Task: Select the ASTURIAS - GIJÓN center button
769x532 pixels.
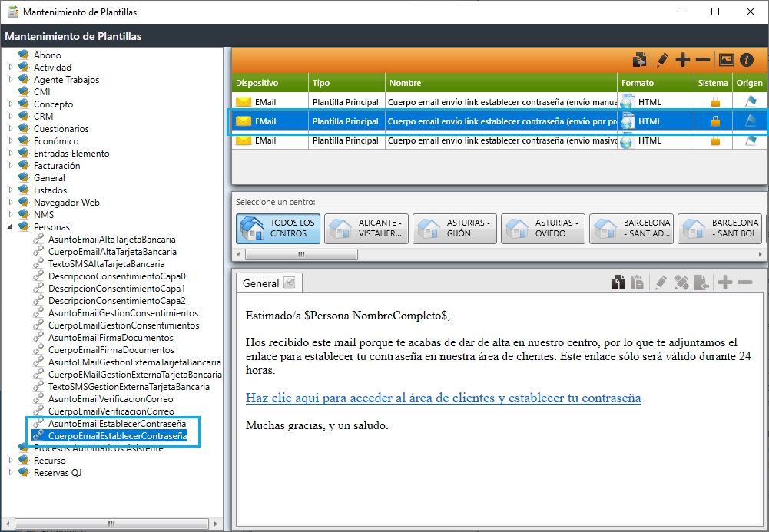Action: 455,228
